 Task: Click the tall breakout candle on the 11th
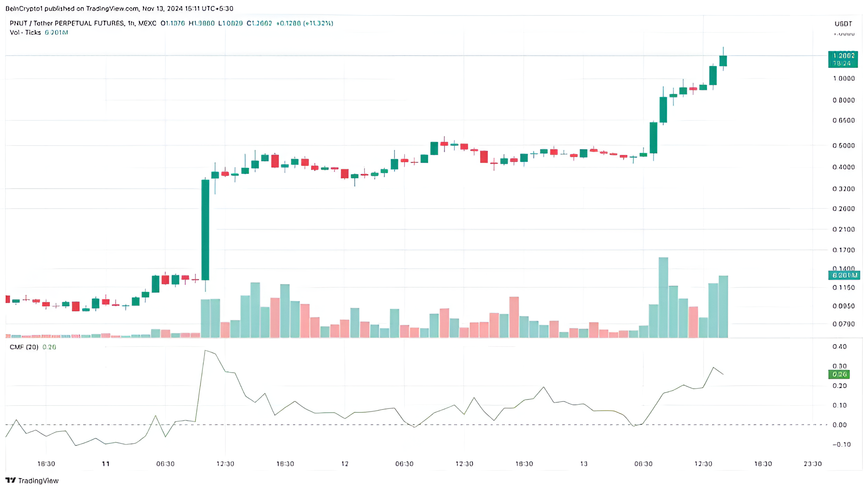[205, 230]
